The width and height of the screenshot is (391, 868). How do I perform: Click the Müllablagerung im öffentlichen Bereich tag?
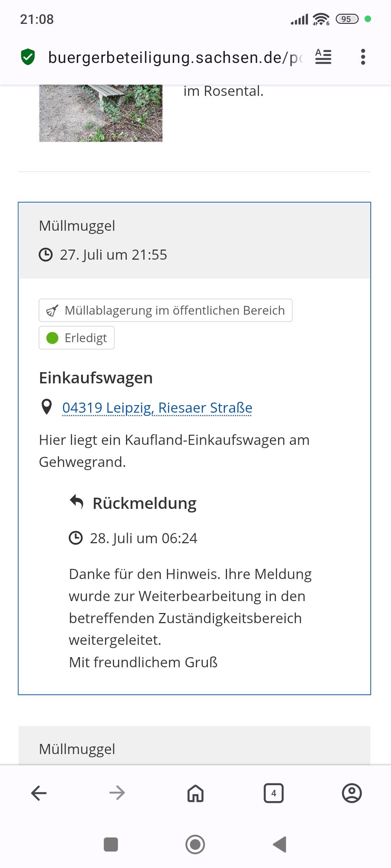click(166, 310)
